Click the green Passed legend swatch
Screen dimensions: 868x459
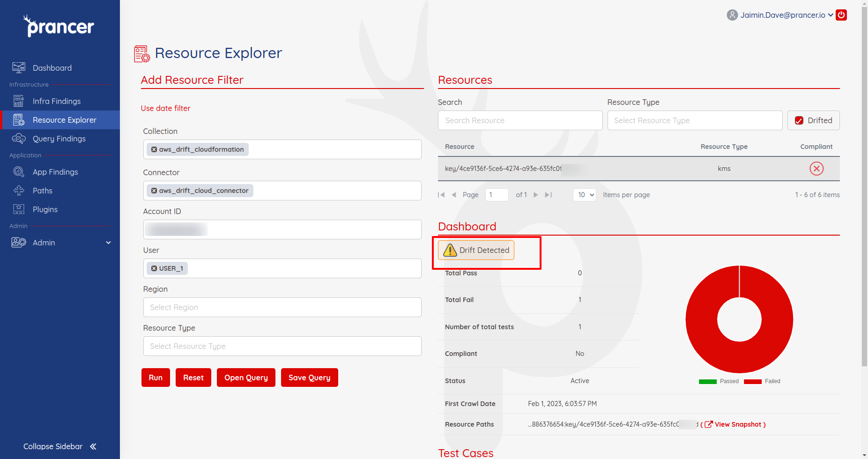tap(707, 381)
